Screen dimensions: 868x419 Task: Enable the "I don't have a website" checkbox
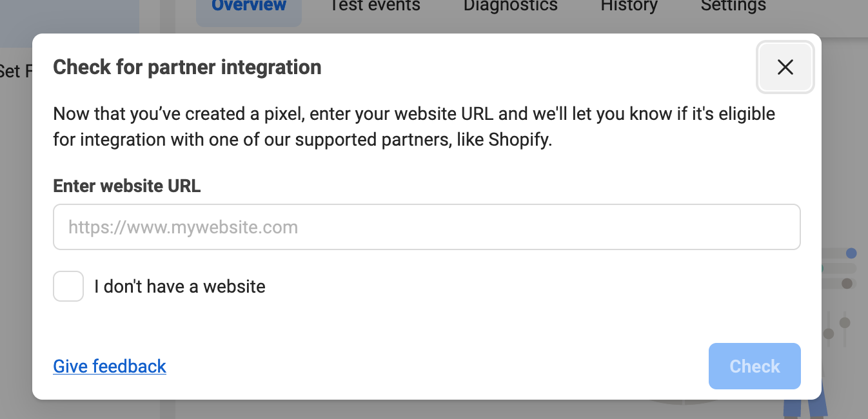[x=68, y=286]
